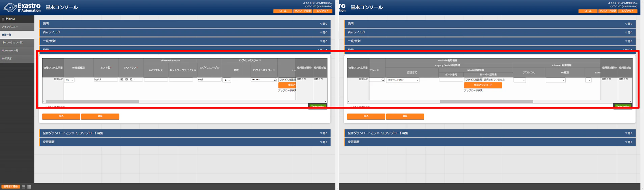Image resolution: width=644 pixels, height=190 pixels.
Task: Click the WinRM接続情報 header
Action: [476, 70]
